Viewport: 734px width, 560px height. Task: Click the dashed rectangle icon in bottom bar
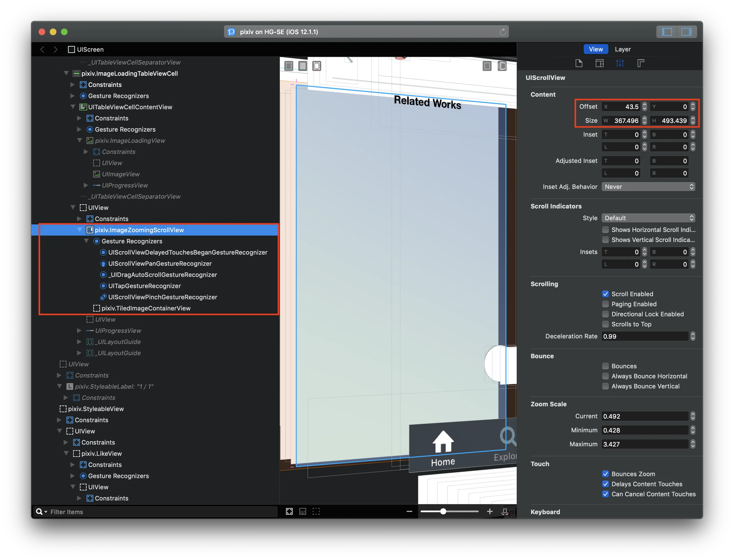tap(316, 512)
